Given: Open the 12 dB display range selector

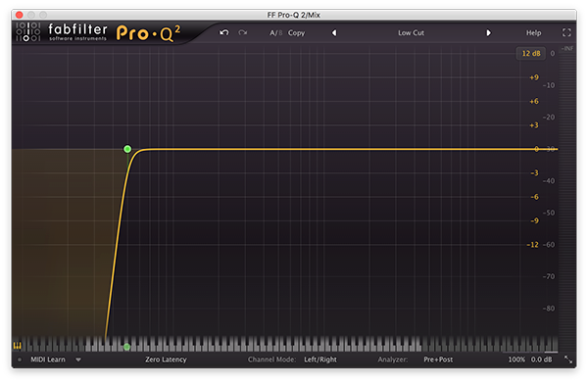Looking at the screenshot, I should click(531, 53).
